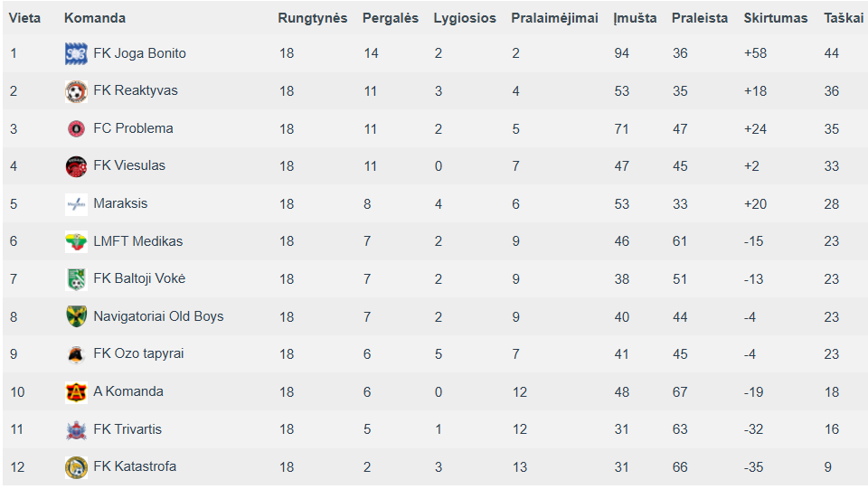This screenshot has height=489, width=868.
Task: Open the Navigatoriai Old Boys team link
Action: pos(158,316)
